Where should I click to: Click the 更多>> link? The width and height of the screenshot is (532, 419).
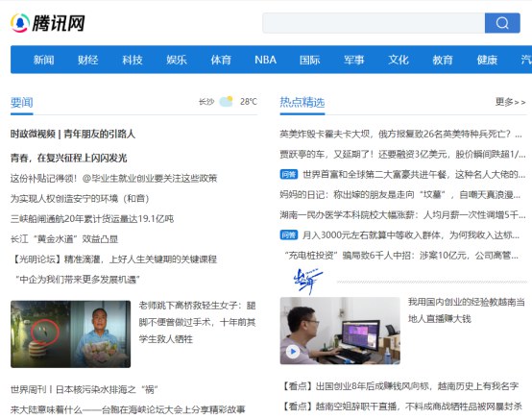(x=510, y=102)
